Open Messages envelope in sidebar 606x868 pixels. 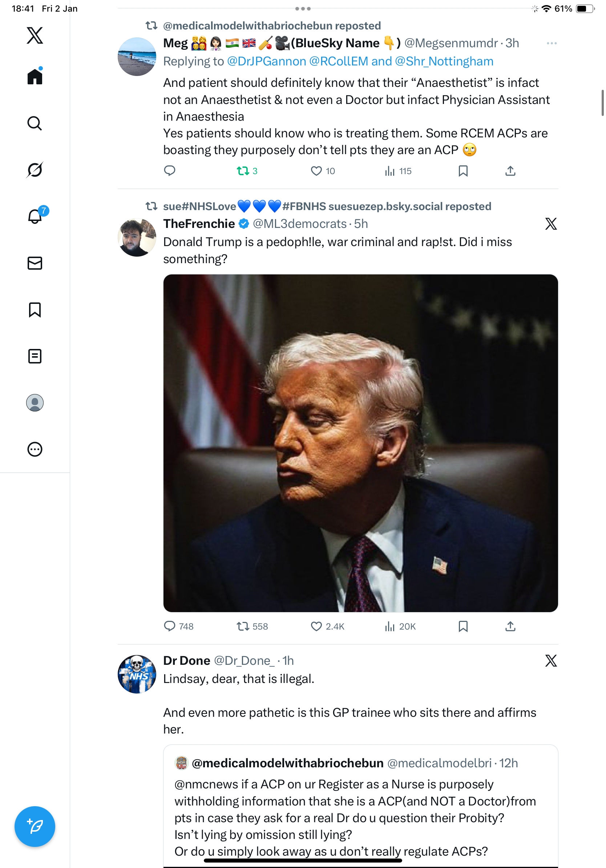(x=35, y=263)
